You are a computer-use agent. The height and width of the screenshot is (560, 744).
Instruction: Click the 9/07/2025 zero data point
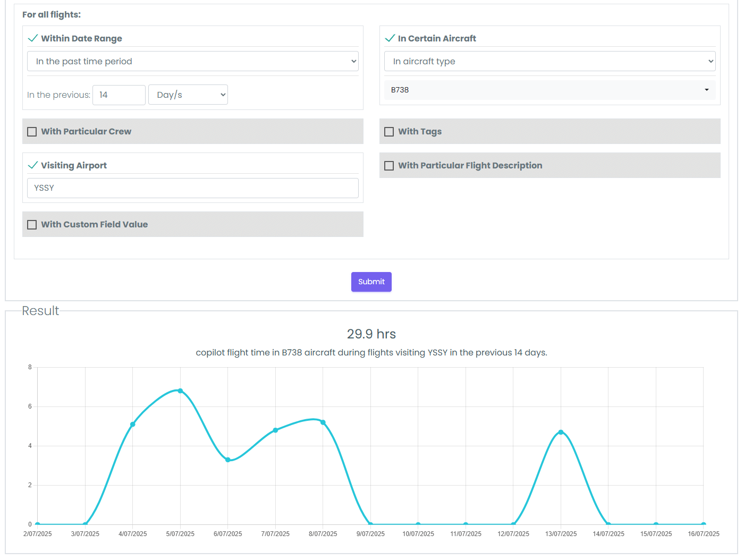[x=370, y=524]
